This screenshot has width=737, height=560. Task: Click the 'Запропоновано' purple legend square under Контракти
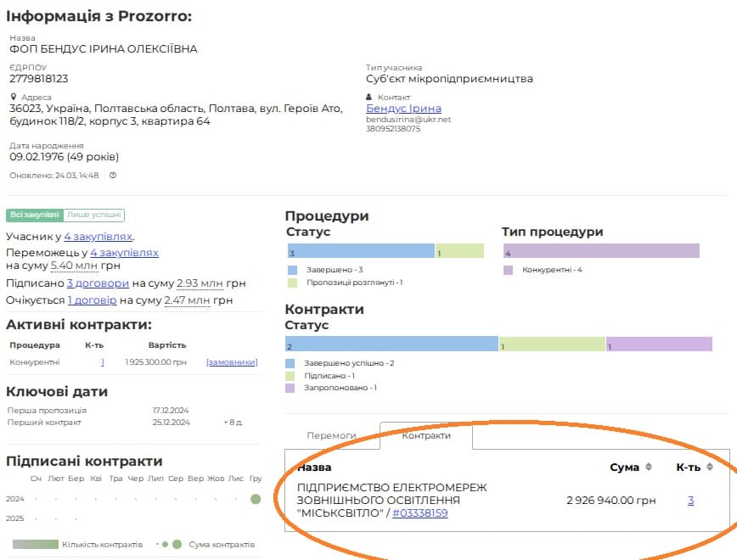click(x=290, y=388)
